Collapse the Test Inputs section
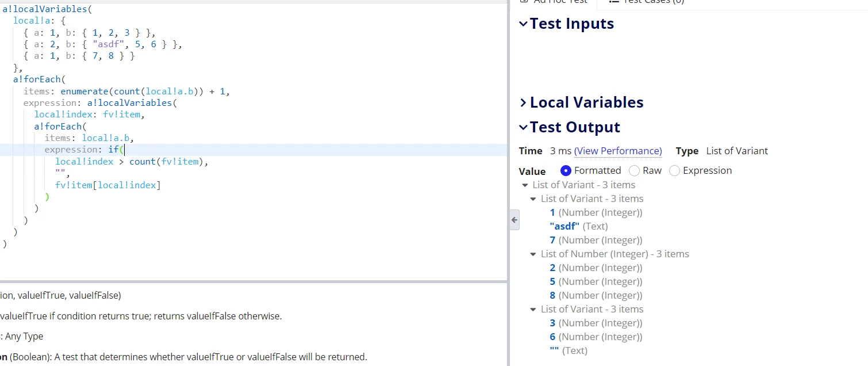The width and height of the screenshot is (868, 366). (x=523, y=24)
